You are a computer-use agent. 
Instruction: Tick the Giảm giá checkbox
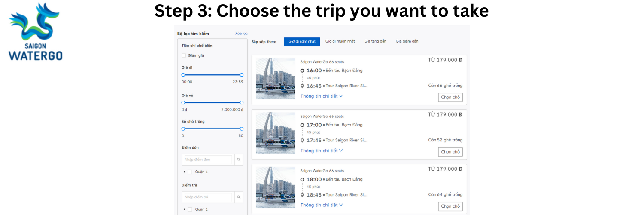pos(184,55)
